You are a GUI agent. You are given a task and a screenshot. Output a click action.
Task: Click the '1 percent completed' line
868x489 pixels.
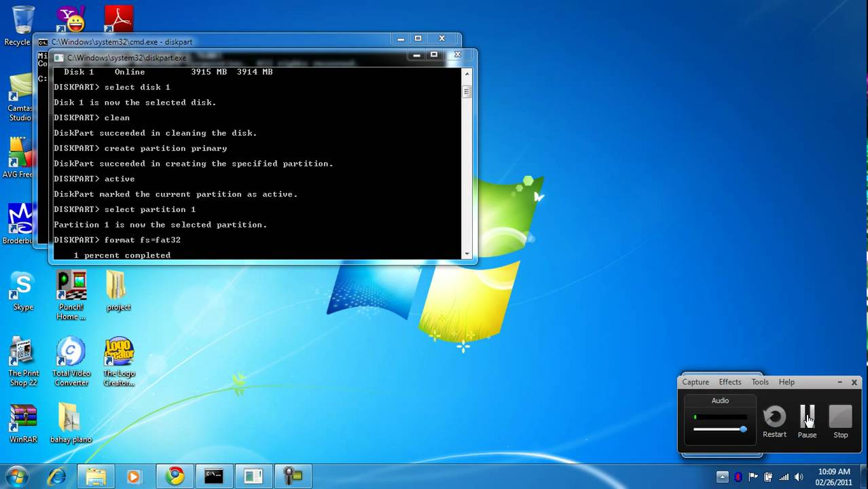pyautogui.click(x=122, y=255)
